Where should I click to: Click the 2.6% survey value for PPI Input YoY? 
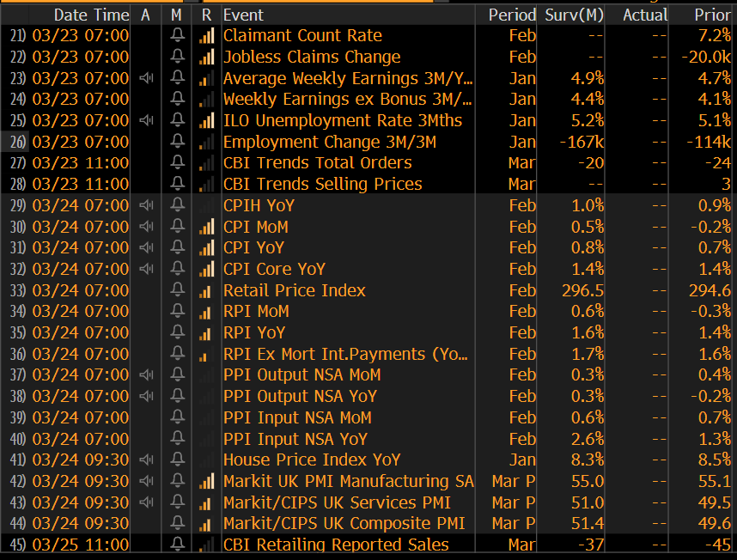587,439
